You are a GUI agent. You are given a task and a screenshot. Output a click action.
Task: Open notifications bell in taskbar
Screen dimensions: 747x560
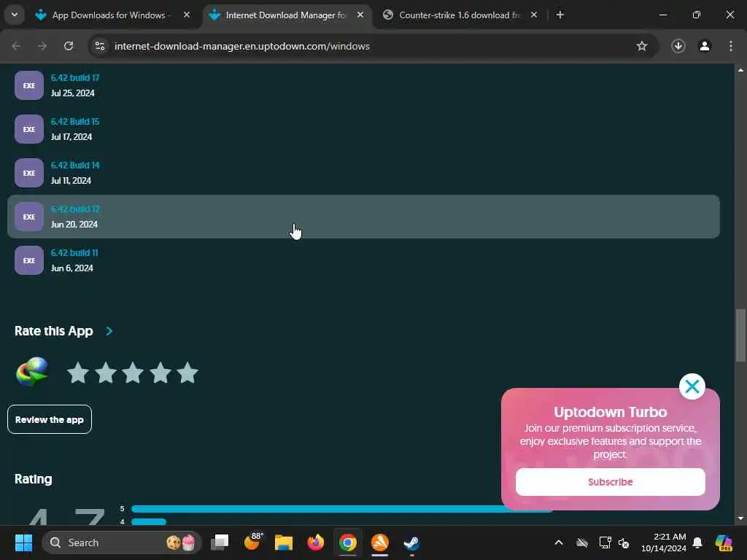point(697,542)
